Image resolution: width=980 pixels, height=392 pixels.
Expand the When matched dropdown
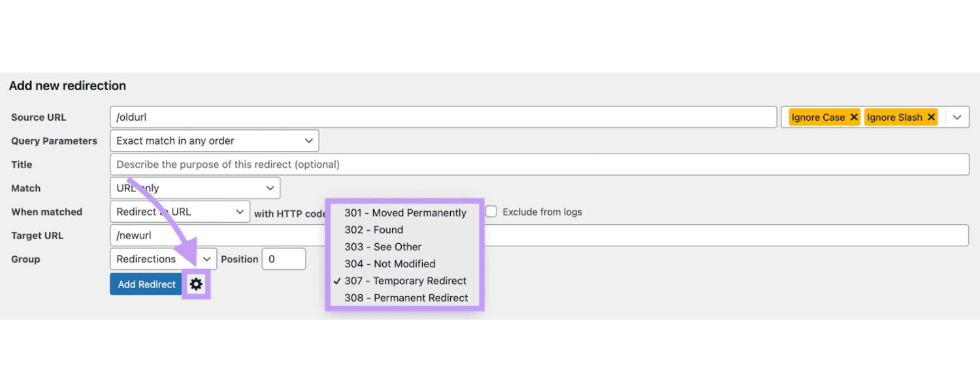coord(180,211)
